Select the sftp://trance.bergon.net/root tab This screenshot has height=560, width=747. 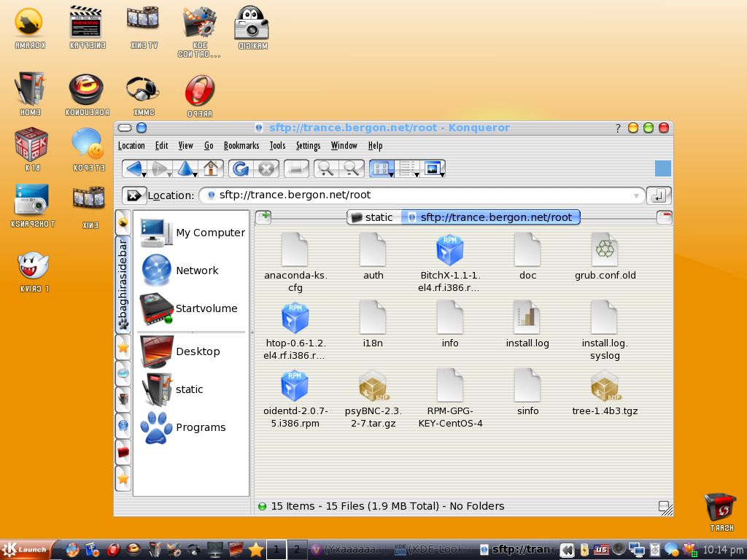click(491, 217)
